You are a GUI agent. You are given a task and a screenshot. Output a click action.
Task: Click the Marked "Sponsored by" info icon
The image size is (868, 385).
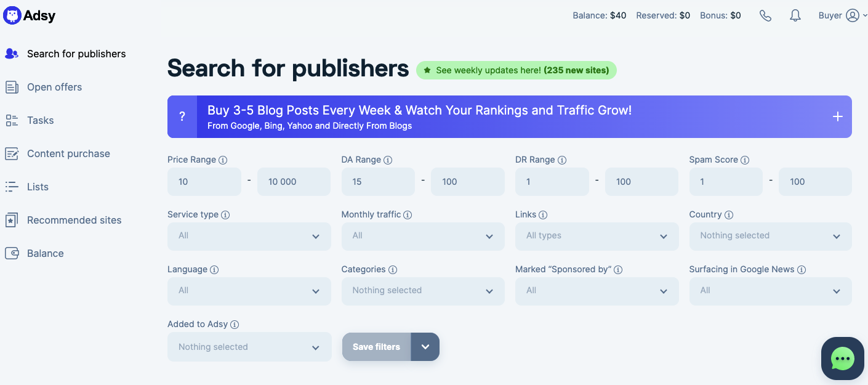tap(618, 270)
